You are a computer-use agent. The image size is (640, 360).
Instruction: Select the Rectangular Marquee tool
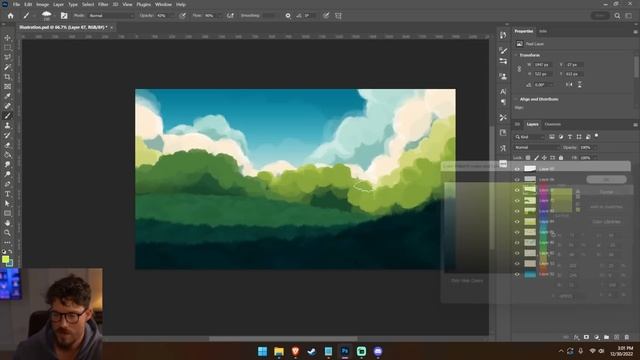[x=7, y=47]
